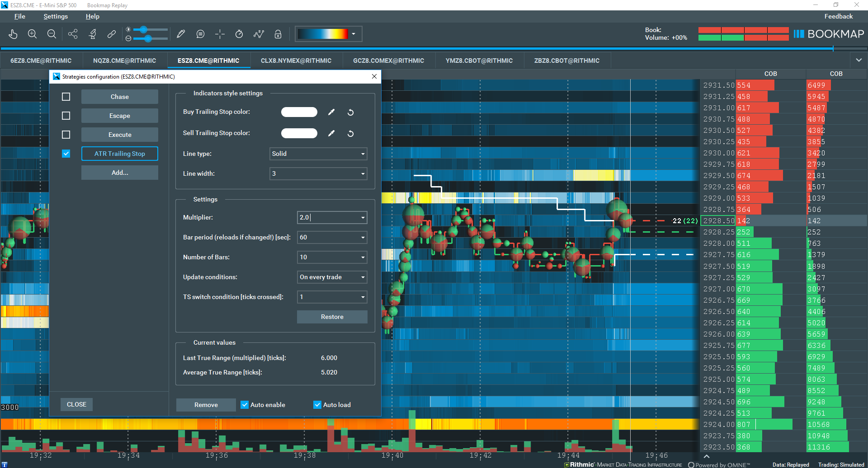This screenshot has height=468, width=868.
Task: Switch to the NQZ8.CME@RITHMIC tab
Action: point(124,61)
